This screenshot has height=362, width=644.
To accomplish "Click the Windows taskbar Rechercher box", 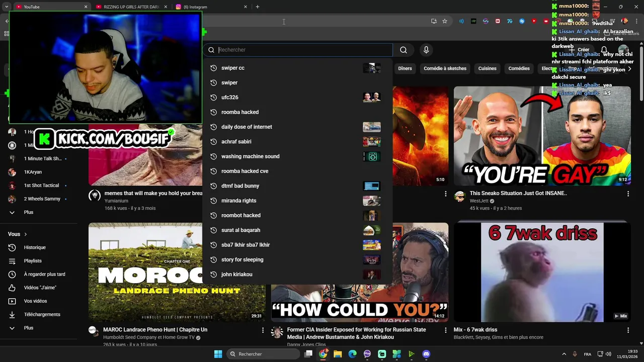I will tap(263, 354).
